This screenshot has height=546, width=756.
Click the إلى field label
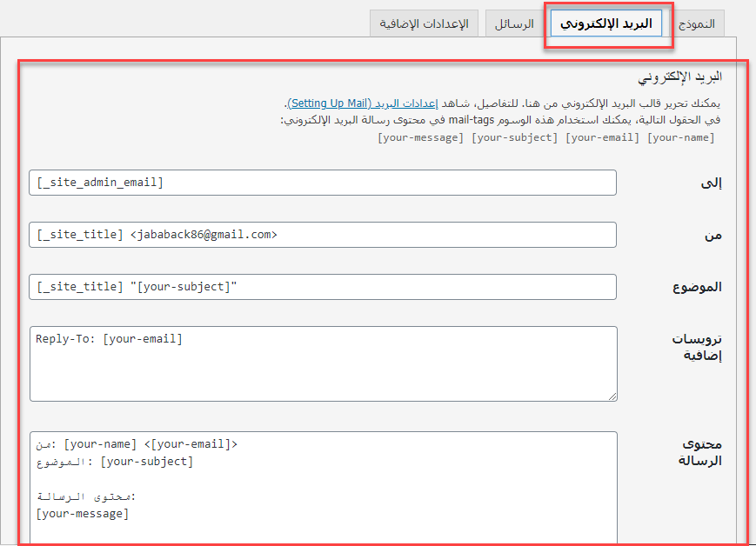[712, 183]
